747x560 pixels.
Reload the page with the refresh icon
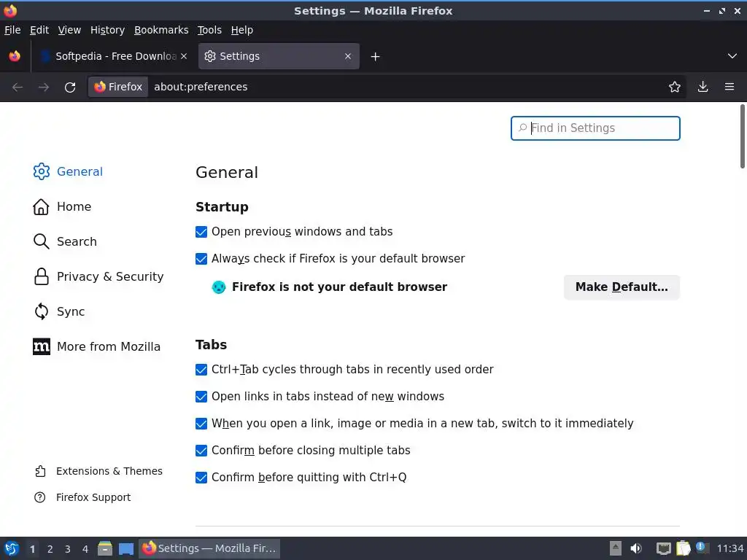70,87
